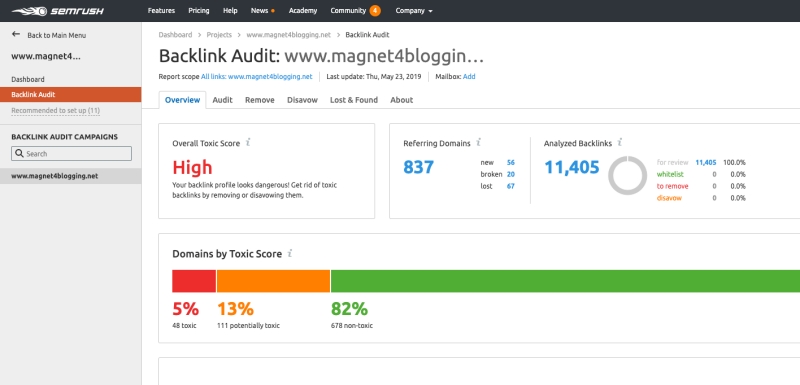Open the Community menu item

tap(348, 10)
